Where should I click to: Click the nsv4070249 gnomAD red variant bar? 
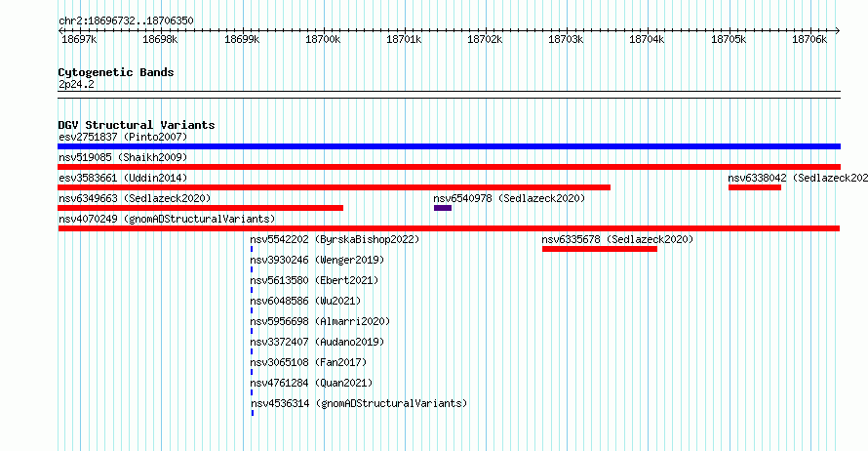click(449, 228)
